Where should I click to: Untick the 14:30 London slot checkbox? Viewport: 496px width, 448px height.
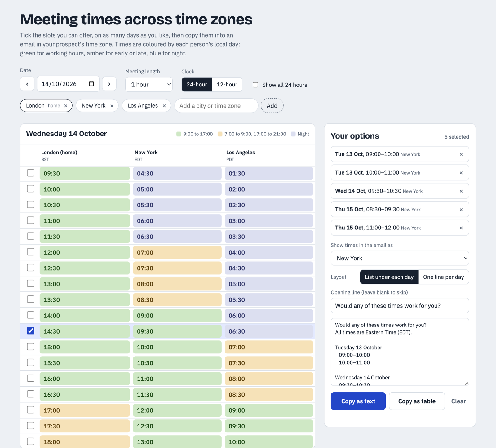(x=31, y=331)
